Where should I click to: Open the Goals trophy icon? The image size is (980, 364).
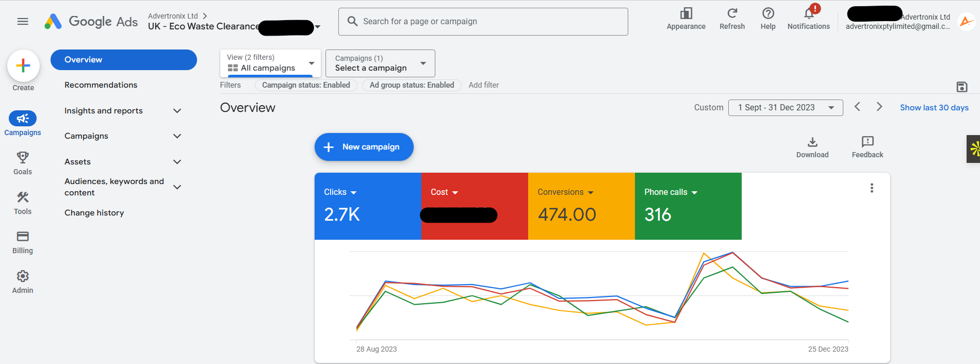point(23,157)
